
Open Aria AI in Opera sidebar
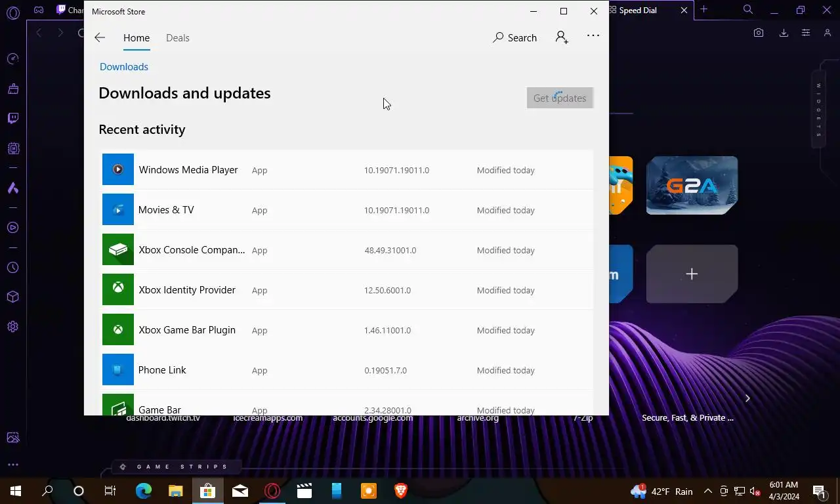[12, 188]
